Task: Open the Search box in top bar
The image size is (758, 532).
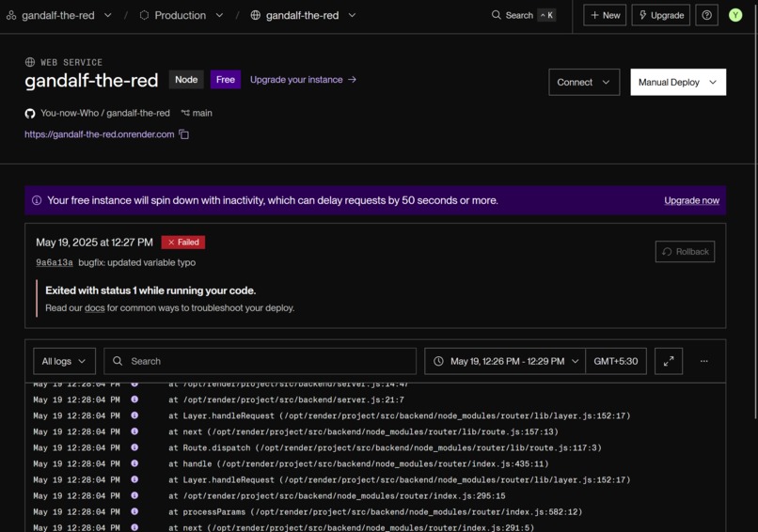Action: pyautogui.click(x=524, y=15)
